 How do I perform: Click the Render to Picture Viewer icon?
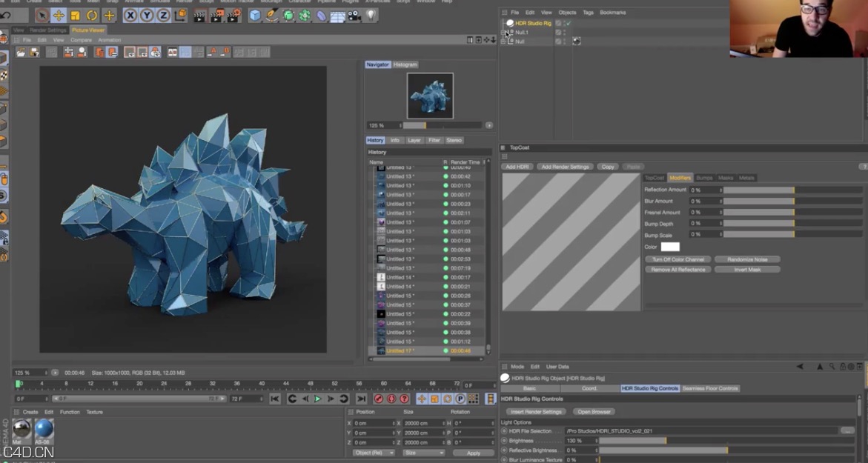tap(215, 15)
